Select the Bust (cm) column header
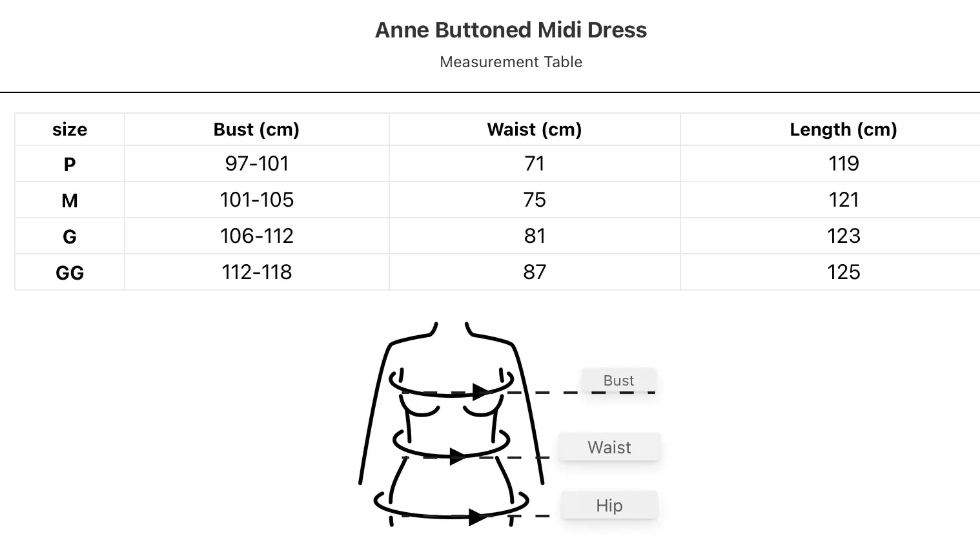Viewport: 980px width, 558px height. 256,129
